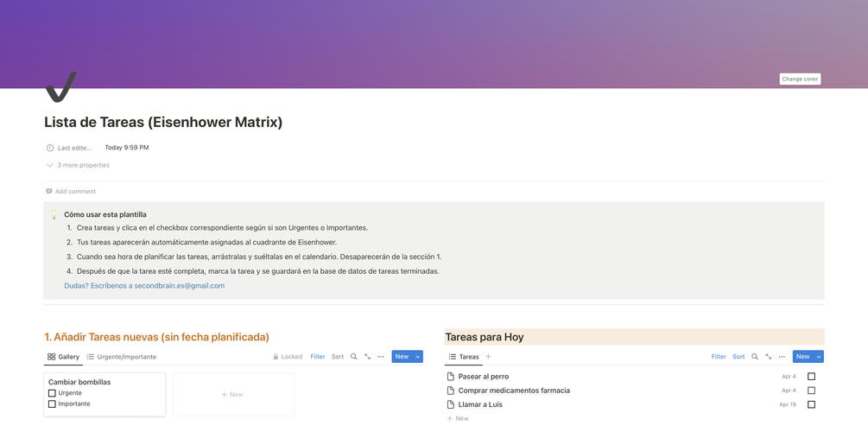Expand the 3 more properties section
This screenshot has height=426, width=868.
78,165
